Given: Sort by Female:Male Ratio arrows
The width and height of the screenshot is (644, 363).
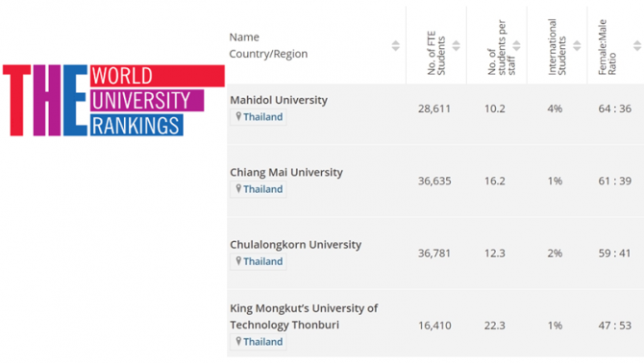Looking at the screenshot, I should click(x=637, y=45).
